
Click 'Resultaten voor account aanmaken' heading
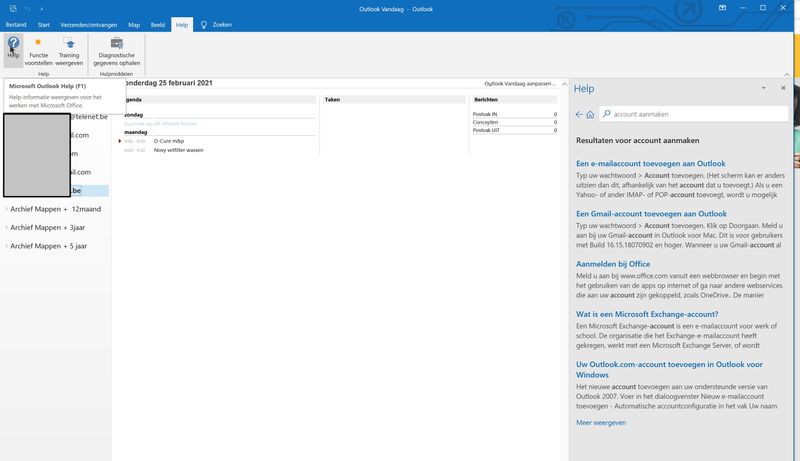coord(637,140)
